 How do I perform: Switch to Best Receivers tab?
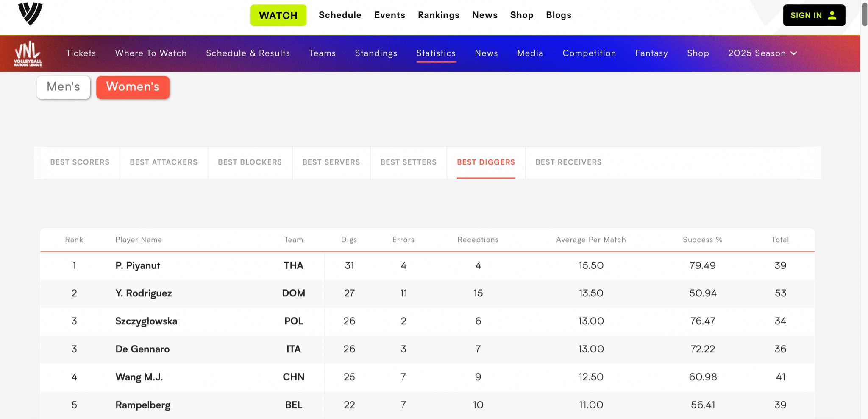point(568,162)
